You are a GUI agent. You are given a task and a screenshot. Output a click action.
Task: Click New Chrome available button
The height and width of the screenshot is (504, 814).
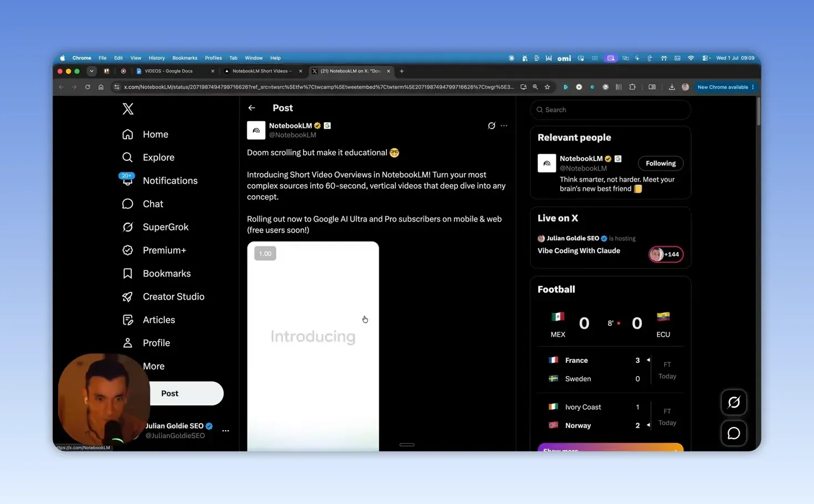(x=725, y=87)
